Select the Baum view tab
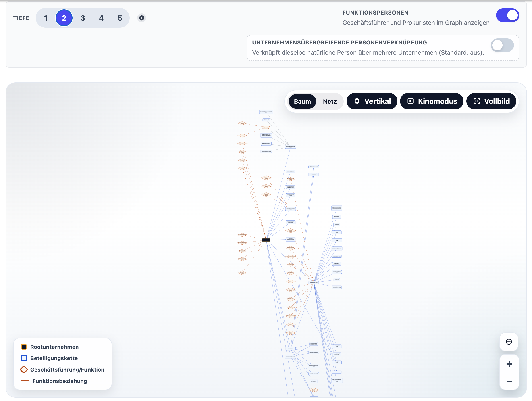 (302, 101)
